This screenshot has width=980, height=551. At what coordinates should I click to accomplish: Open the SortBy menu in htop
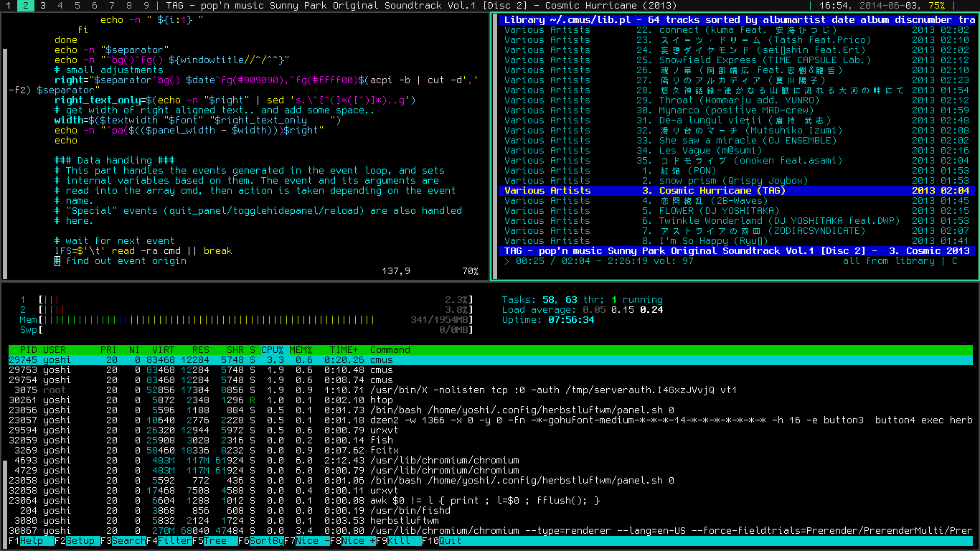(264, 541)
